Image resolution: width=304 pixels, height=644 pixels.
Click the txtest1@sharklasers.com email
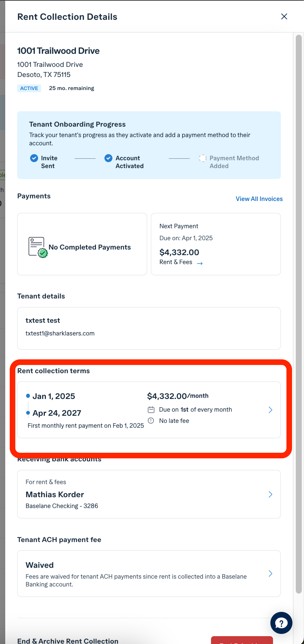pos(60,333)
